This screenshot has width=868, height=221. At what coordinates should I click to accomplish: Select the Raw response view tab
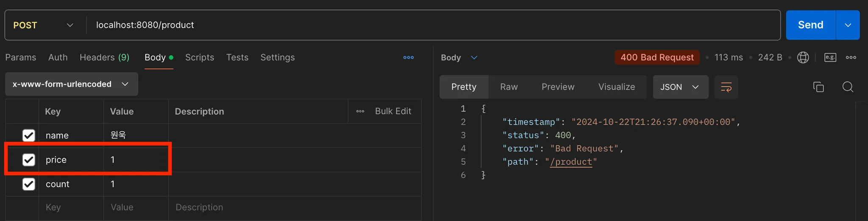(509, 87)
